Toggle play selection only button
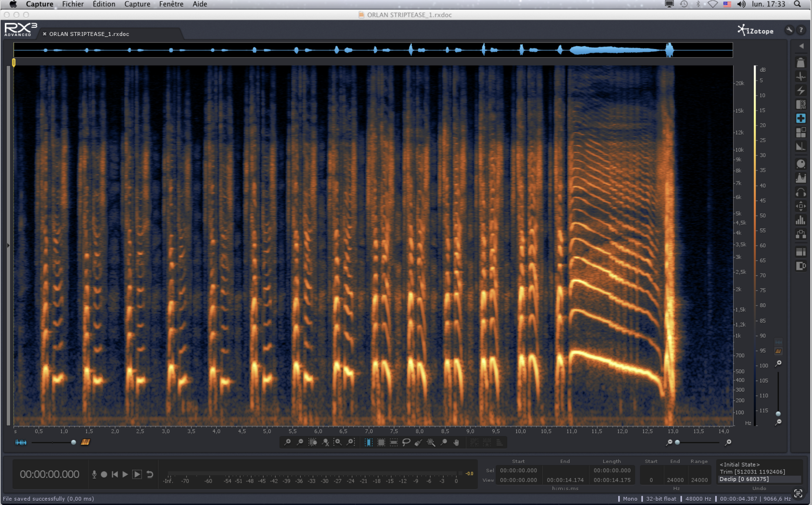This screenshot has height=505, width=812. 137,474
